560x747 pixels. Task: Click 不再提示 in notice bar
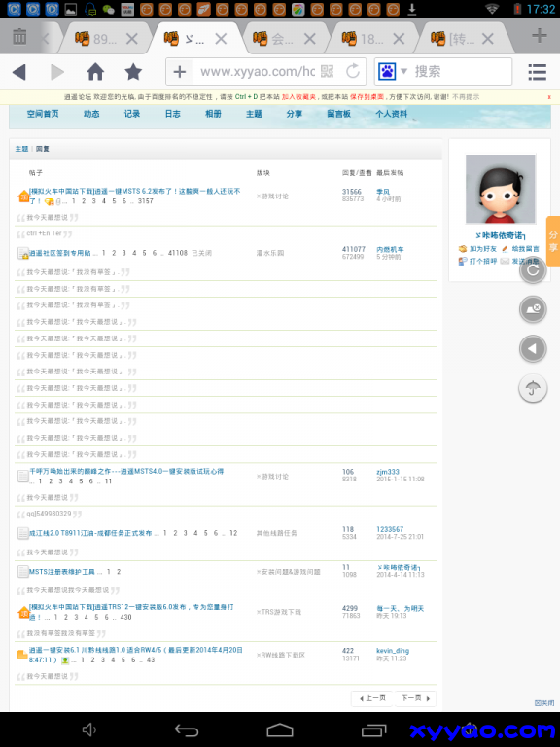(466, 97)
